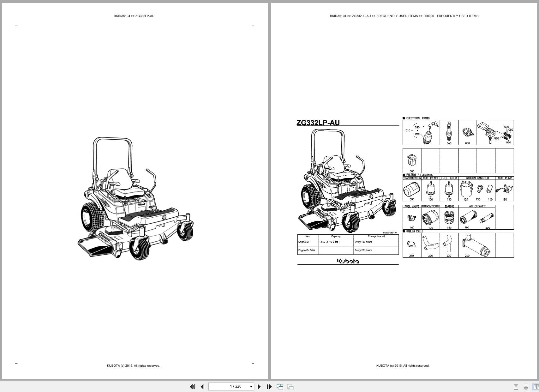Open the fuel valve part 160
Viewport: 539px width, 392px height.
click(411, 217)
